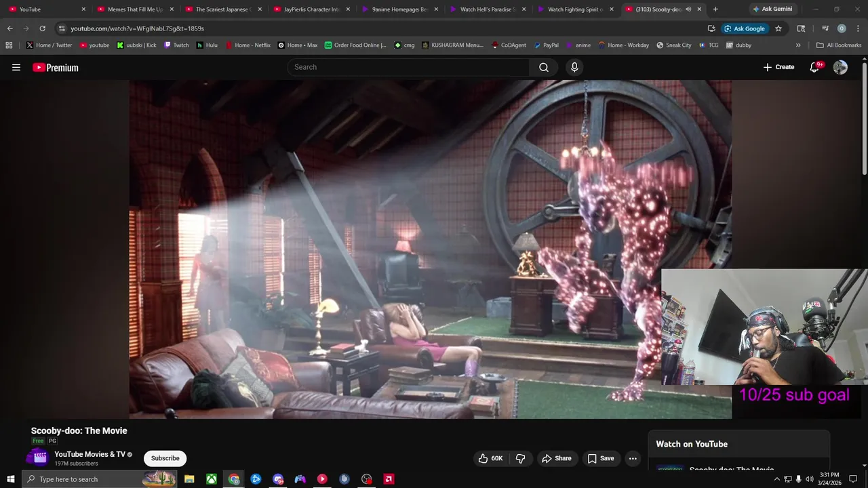Open File Explorer from the taskbar
The width and height of the screenshot is (868, 488).
pos(189,479)
